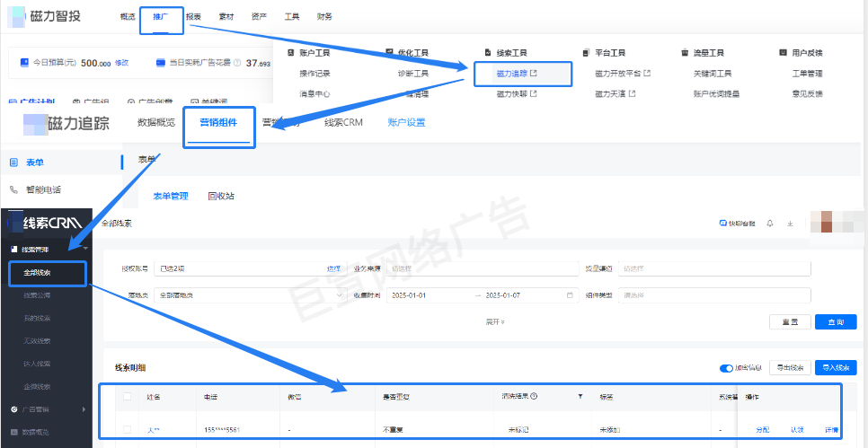Expand more filters via 展开
Image resolution: width=868 pixels, height=448 pixels.
495,322
